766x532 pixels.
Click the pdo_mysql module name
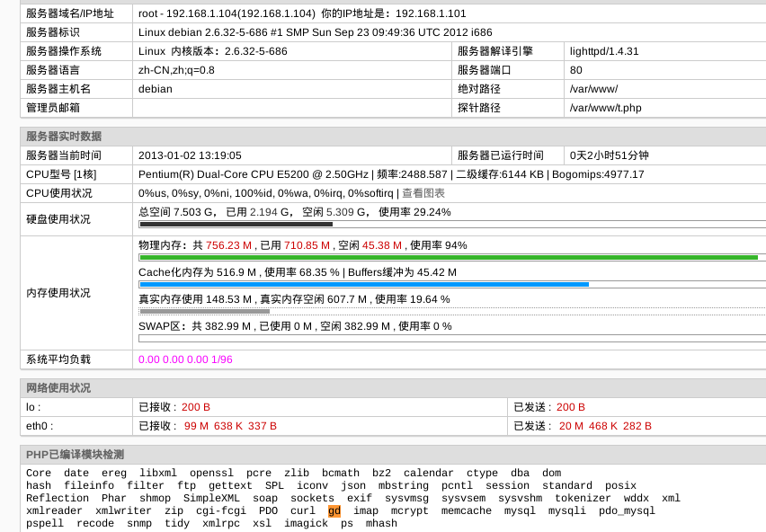(627, 511)
